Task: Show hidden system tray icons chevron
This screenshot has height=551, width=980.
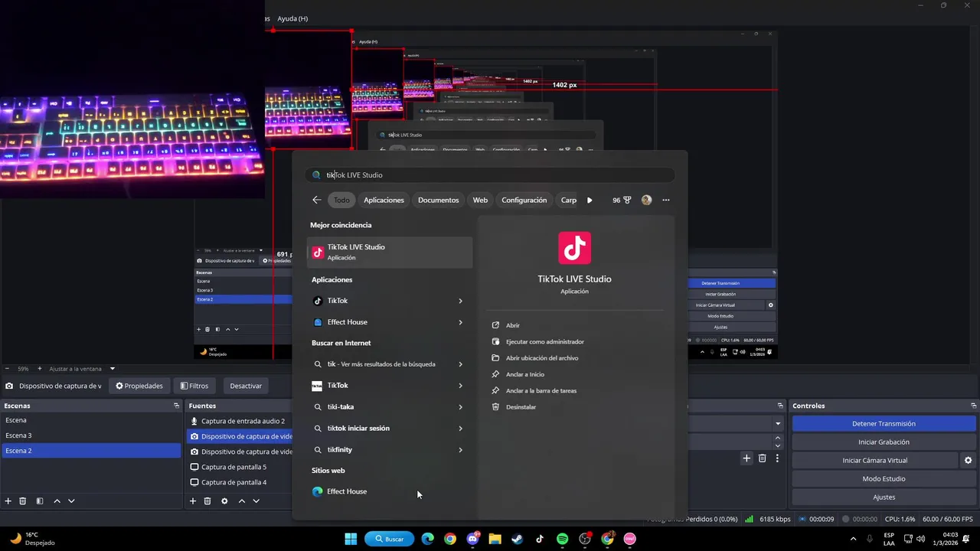Action: tap(854, 539)
